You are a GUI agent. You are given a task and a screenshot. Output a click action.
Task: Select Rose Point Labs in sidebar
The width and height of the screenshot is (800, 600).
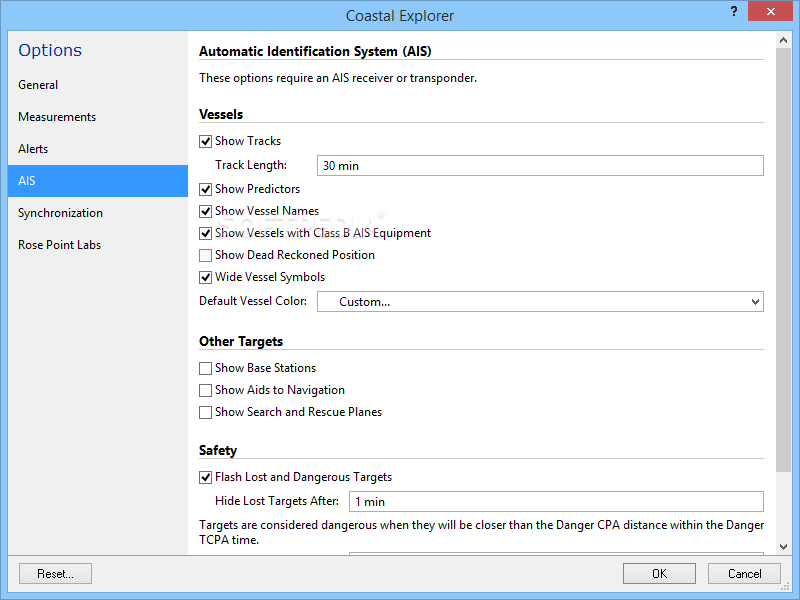59,245
